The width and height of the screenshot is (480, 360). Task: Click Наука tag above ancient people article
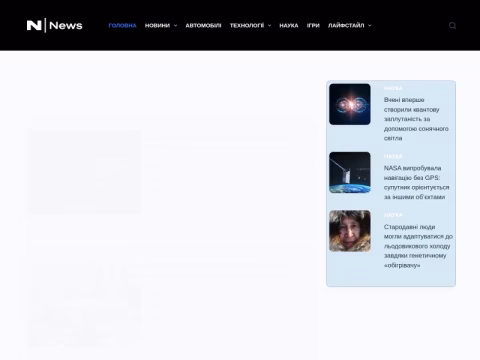click(393, 215)
